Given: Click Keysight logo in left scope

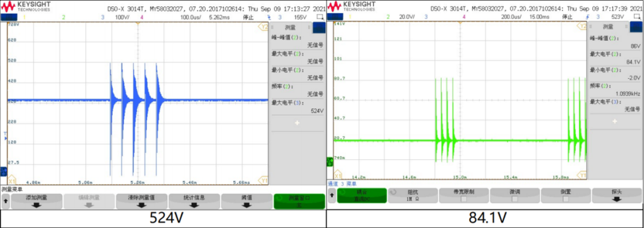Looking at the screenshot, I should [26, 6].
